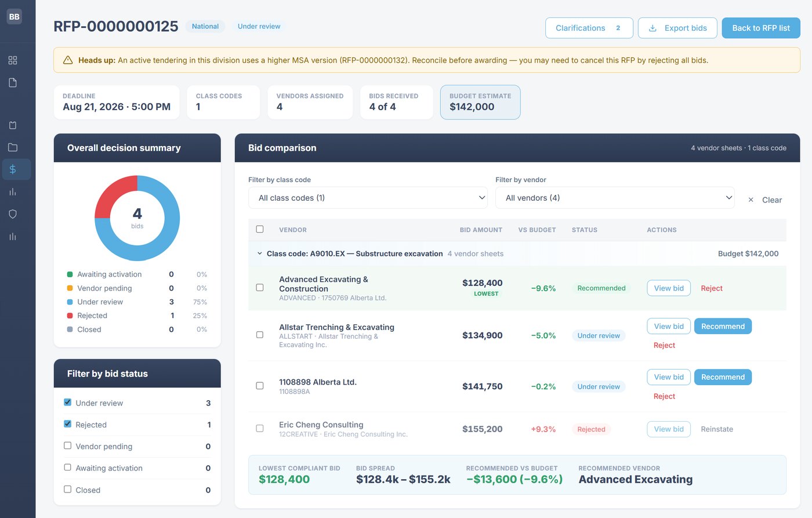Select the dollar sign icon in sidebar
This screenshot has width=812, height=518.
[13, 169]
